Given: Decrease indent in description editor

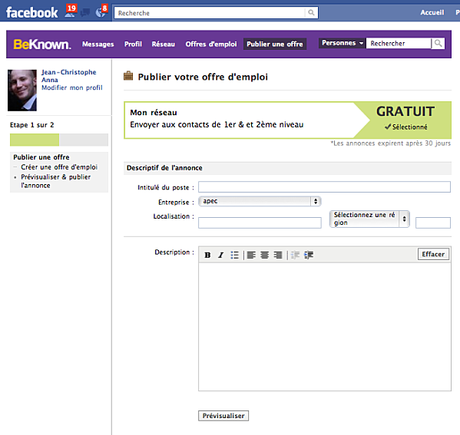Looking at the screenshot, I should (x=295, y=255).
